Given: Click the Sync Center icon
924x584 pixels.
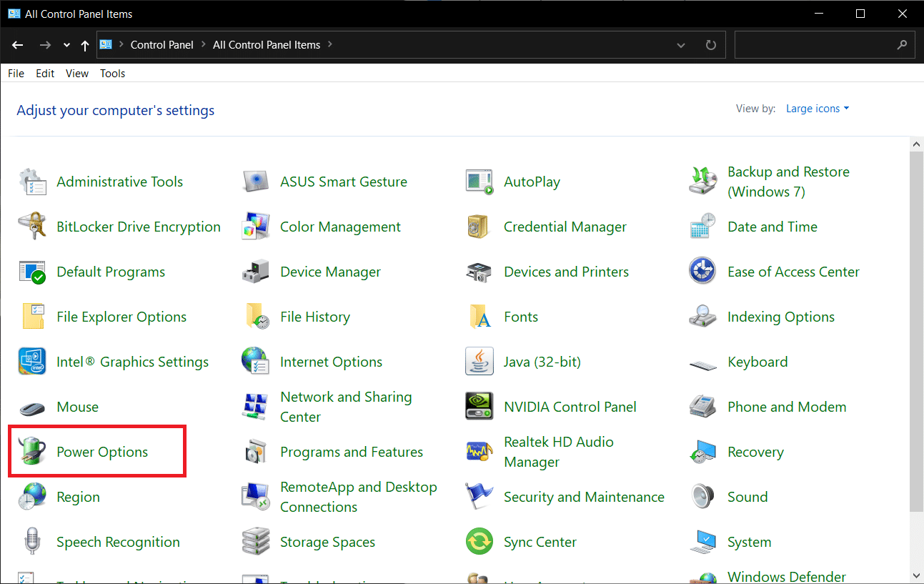Looking at the screenshot, I should tap(480, 542).
